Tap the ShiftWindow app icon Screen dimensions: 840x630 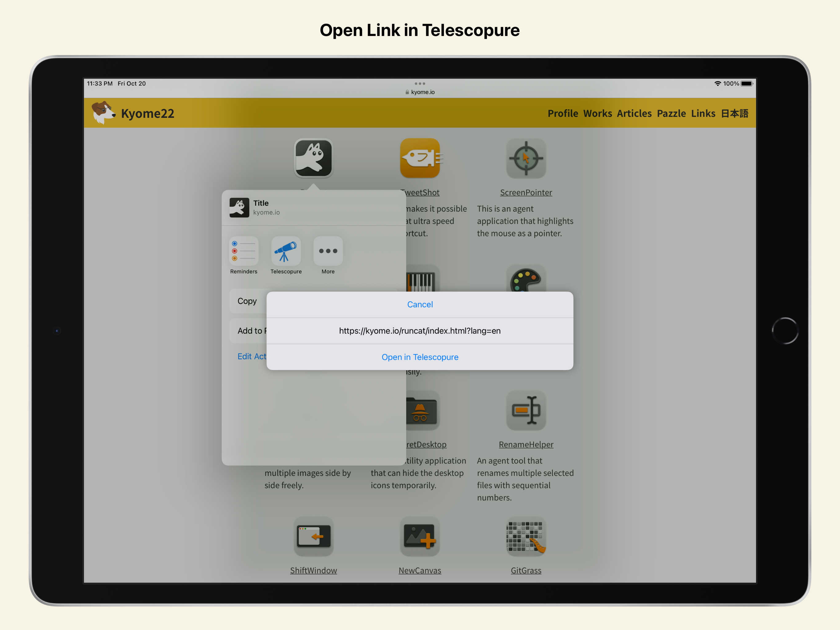313,536
